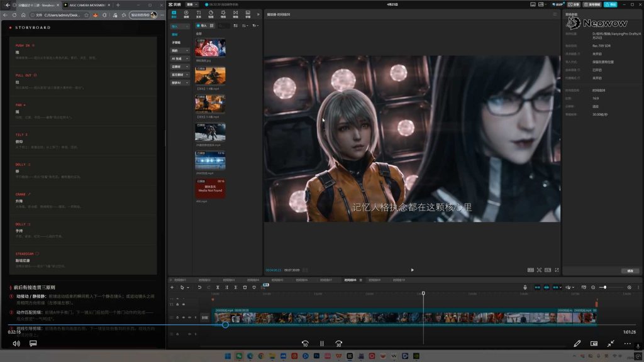Adjust the timeline zoom slider
644x362 pixels.
pyautogui.click(x=605, y=287)
